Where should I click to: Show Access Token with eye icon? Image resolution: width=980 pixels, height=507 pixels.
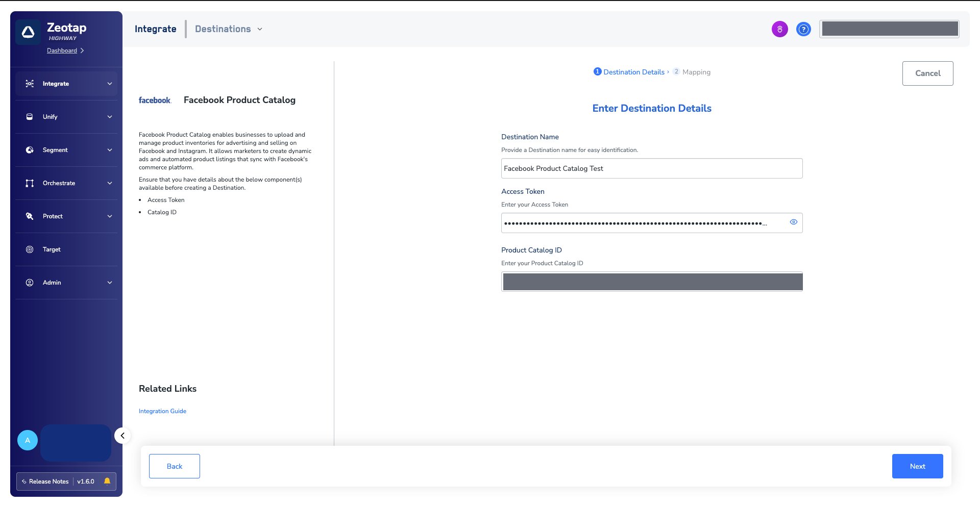793,222
